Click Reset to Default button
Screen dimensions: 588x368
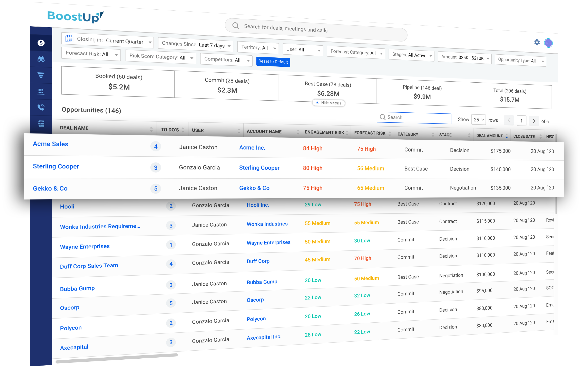tap(273, 62)
